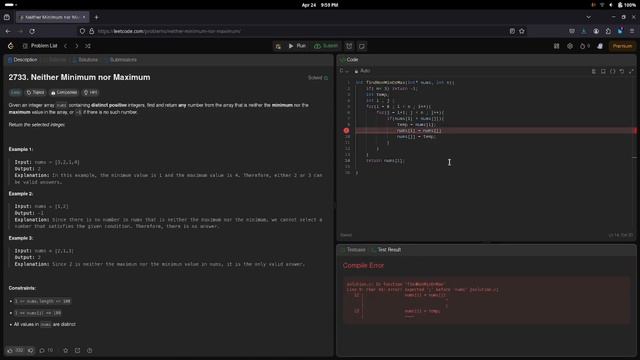This screenshot has width=640, height=360.
Task: Click the Solved status indicator
Action: pyautogui.click(x=318, y=78)
